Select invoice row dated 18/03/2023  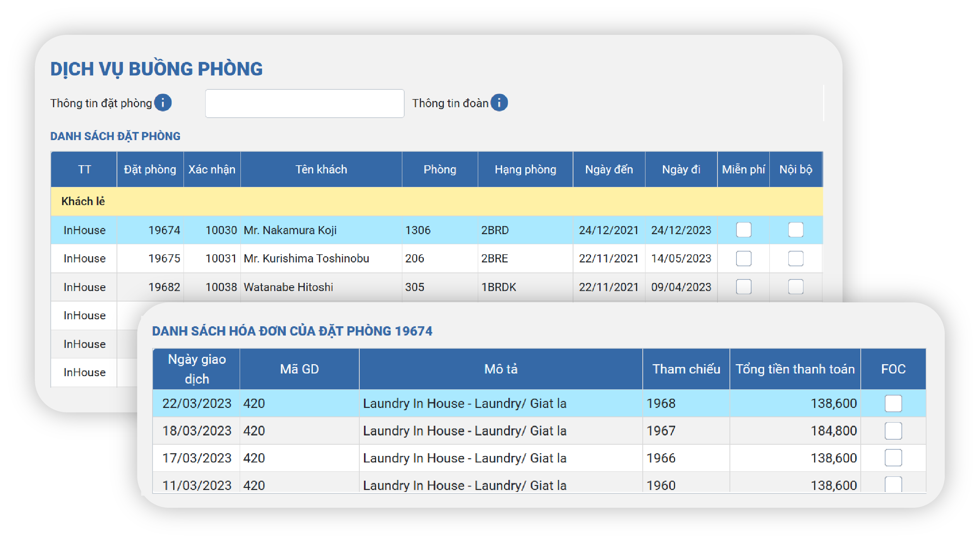(465, 431)
